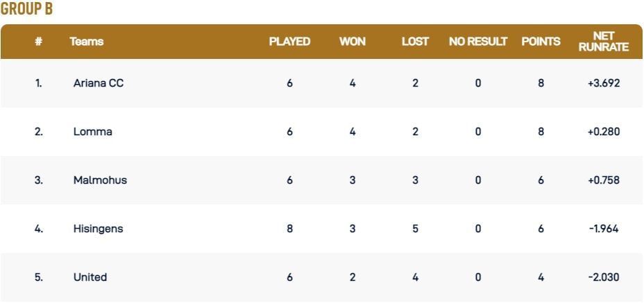644x303 pixels.
Task: Click the Teams column header
Action: point(87,42)
